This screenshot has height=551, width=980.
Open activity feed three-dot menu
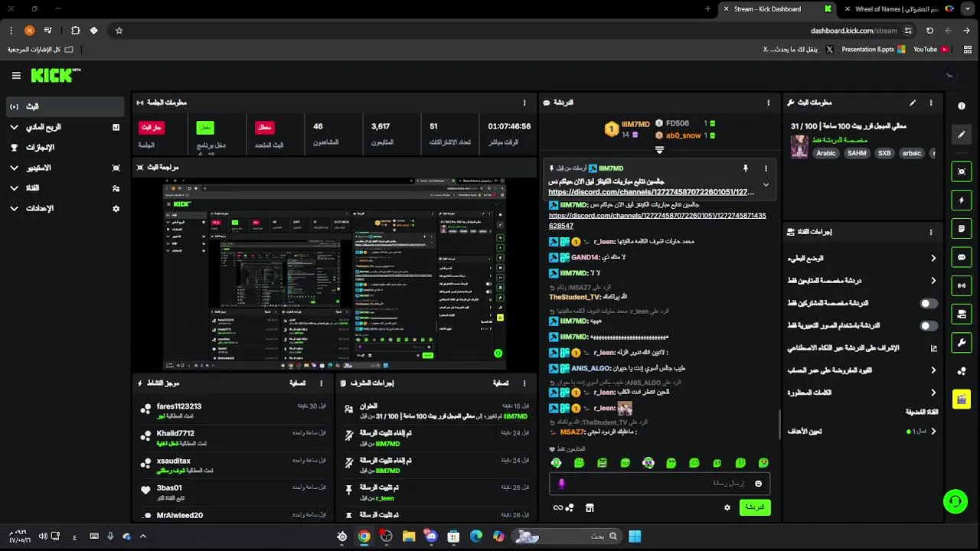point(321,383)
